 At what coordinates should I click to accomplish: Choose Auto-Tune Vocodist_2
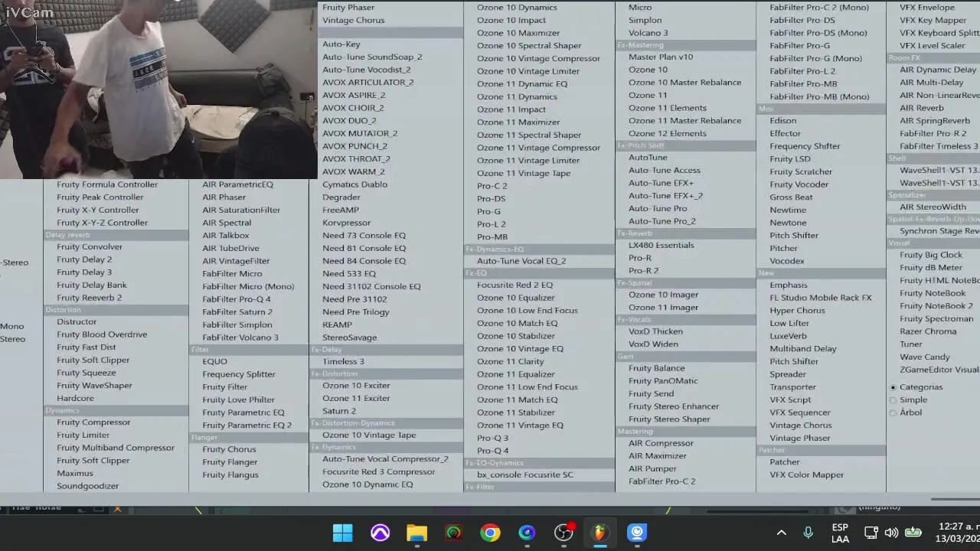pyautogui.click(x=367, y=70)
